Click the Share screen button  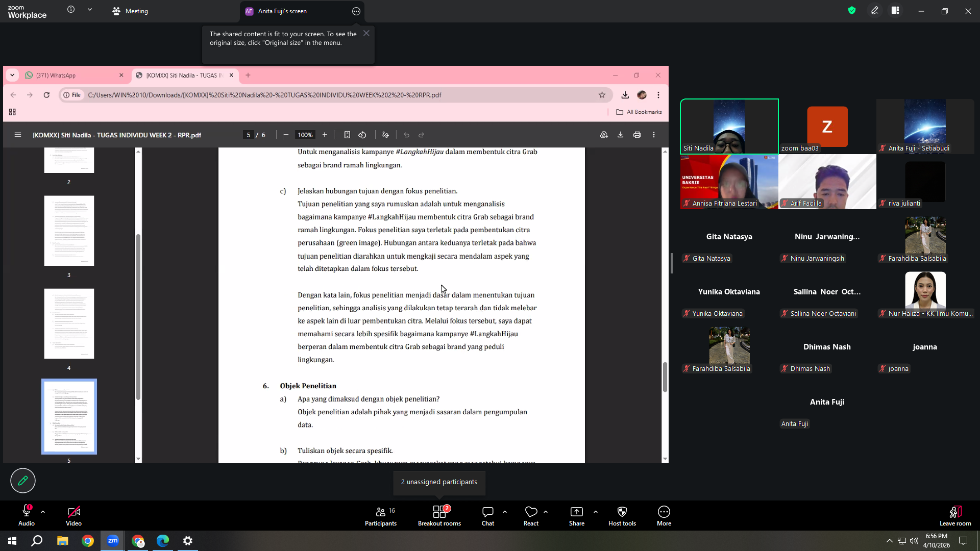point(577,516)
